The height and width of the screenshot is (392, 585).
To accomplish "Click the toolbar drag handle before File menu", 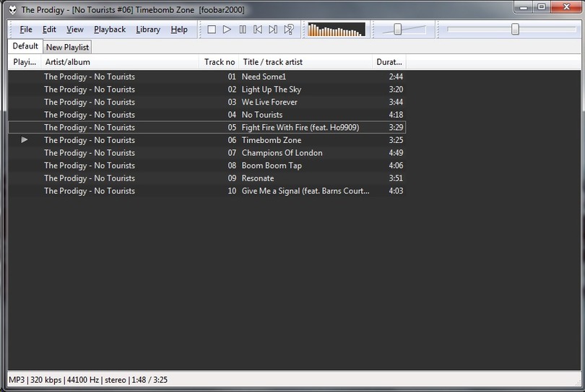I will [12, 30].
